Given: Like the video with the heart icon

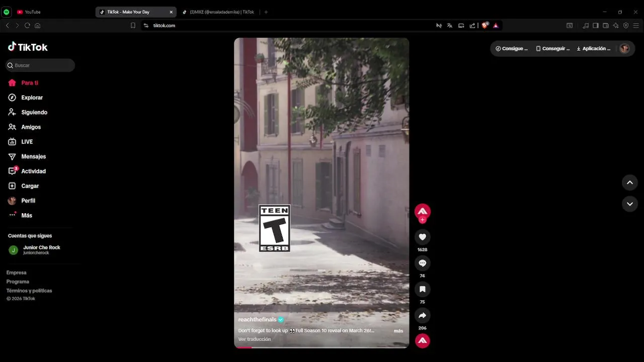Looking at the screenshot, I should coord(422,237).
